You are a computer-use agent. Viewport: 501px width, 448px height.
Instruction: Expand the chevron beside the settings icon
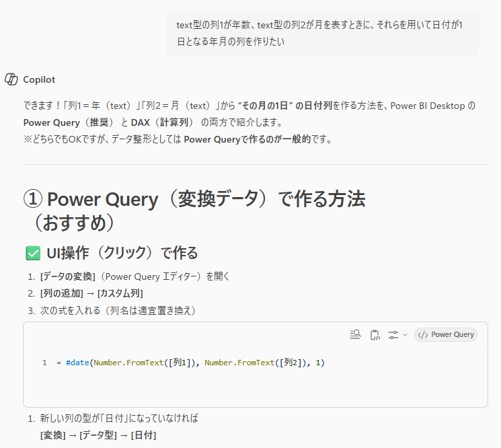coord(405,335)
